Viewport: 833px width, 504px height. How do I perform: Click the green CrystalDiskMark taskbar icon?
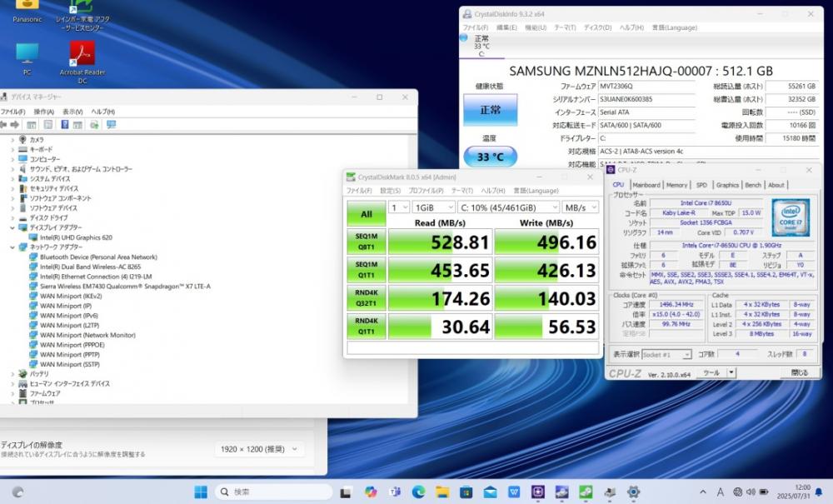click(586, 492)
